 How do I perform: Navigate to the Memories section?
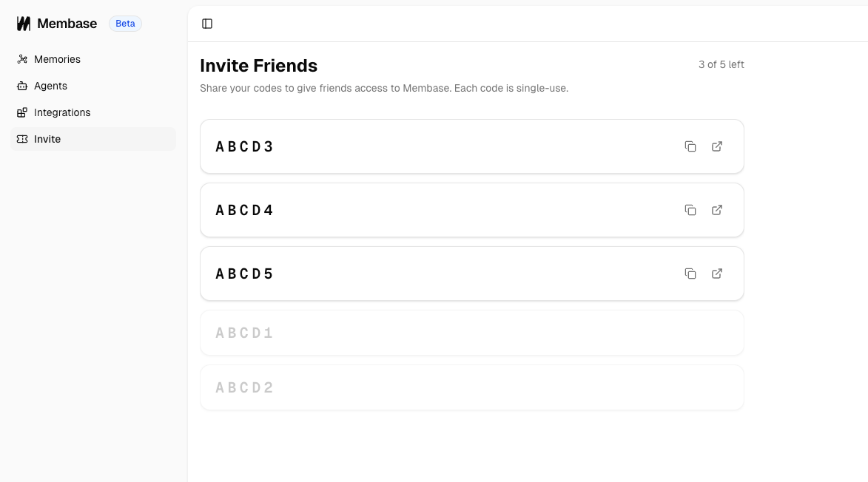57,59
